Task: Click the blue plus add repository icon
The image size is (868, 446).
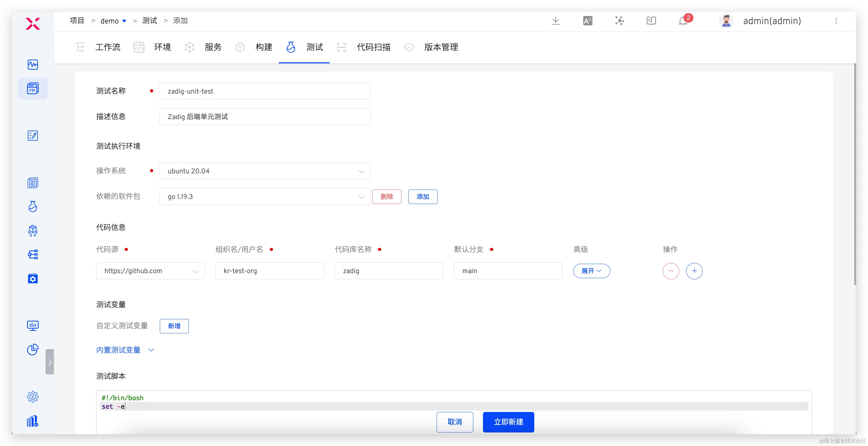Action: (x=694, y=271)
